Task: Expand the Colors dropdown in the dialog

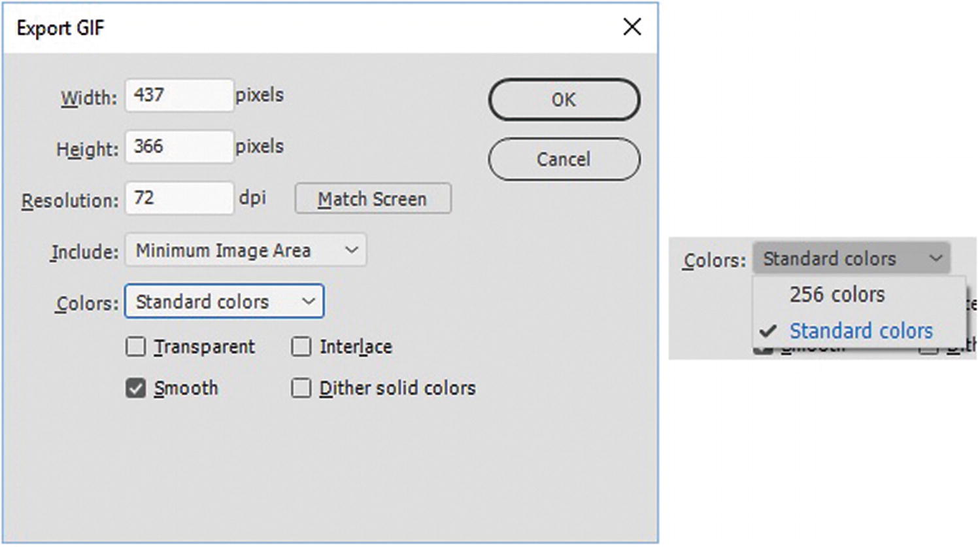Action: 224,302
